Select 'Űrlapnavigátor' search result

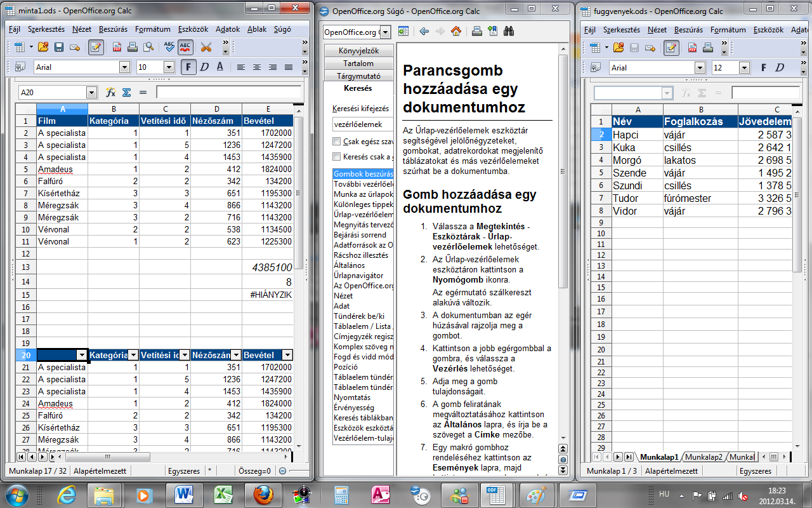[363, 275]
